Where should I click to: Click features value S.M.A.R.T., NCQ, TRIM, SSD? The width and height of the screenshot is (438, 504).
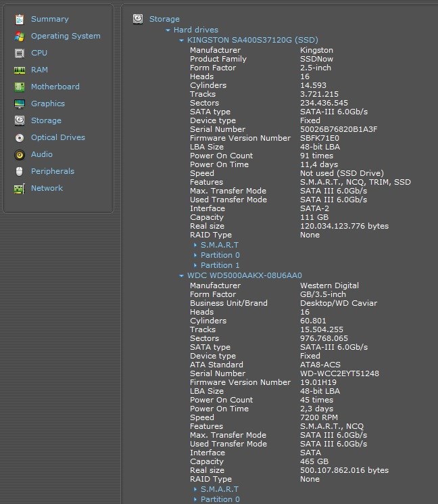point(356,182)
